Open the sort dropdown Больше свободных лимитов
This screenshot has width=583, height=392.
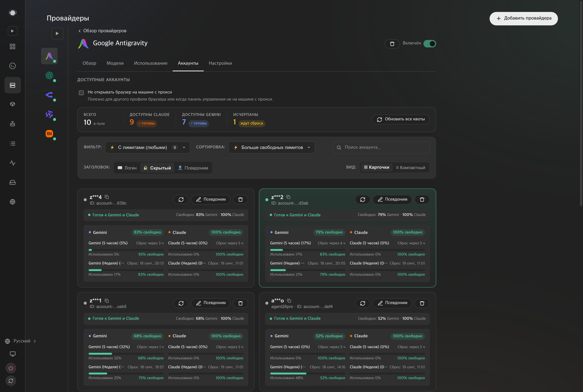[x=272, y=147]
